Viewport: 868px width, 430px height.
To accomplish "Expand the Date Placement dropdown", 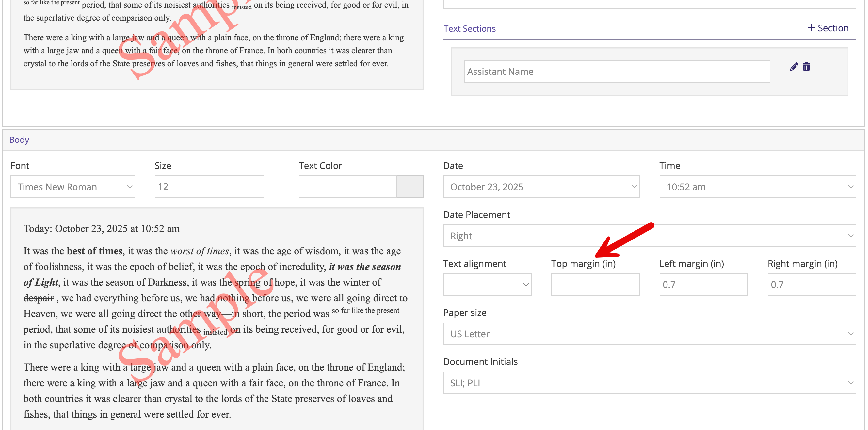I will (x=649, y=236).
